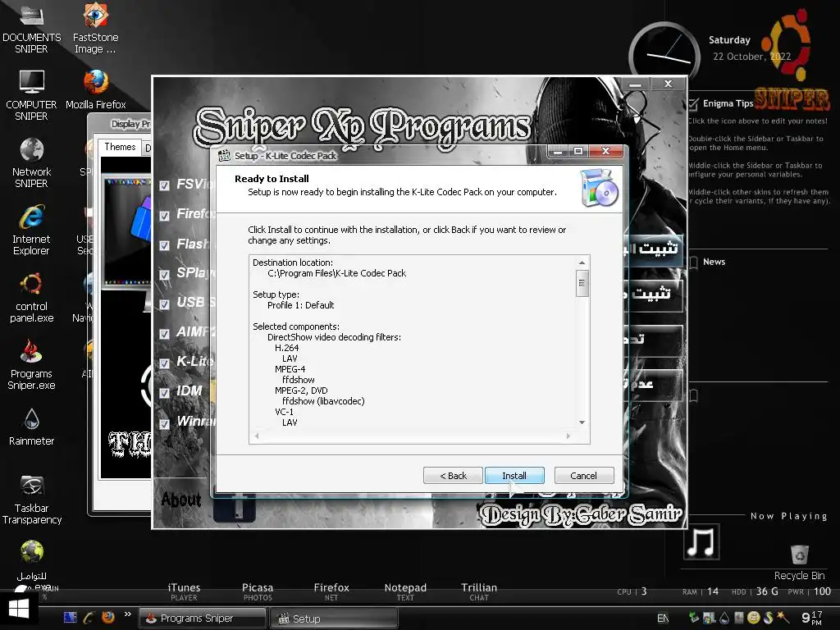Toggle the FSViewer checkbox
Image resolution: width=840 pixels, height=630 pixels.
(x=164, y=186)
